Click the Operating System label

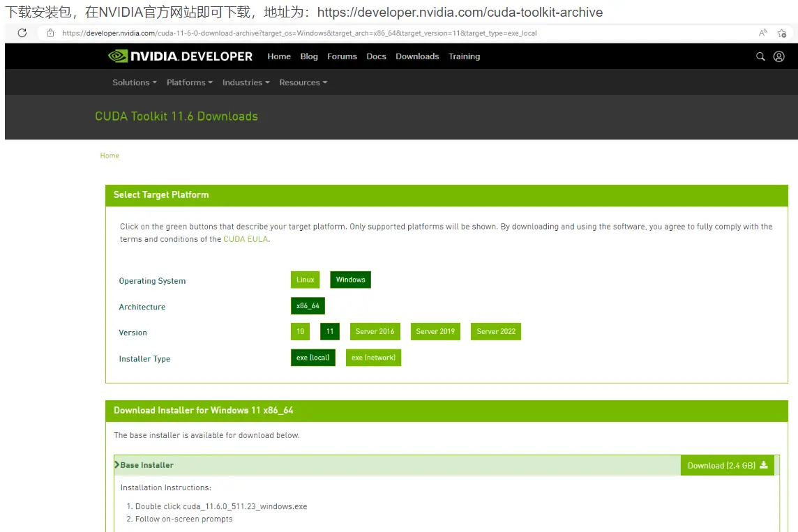click(x=152, y=281)
